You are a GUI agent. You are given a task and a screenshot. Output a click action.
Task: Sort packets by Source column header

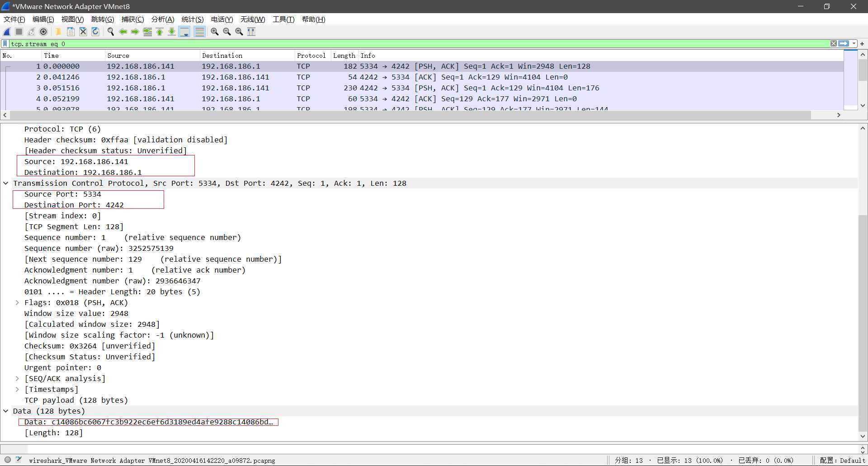point(152,56)
